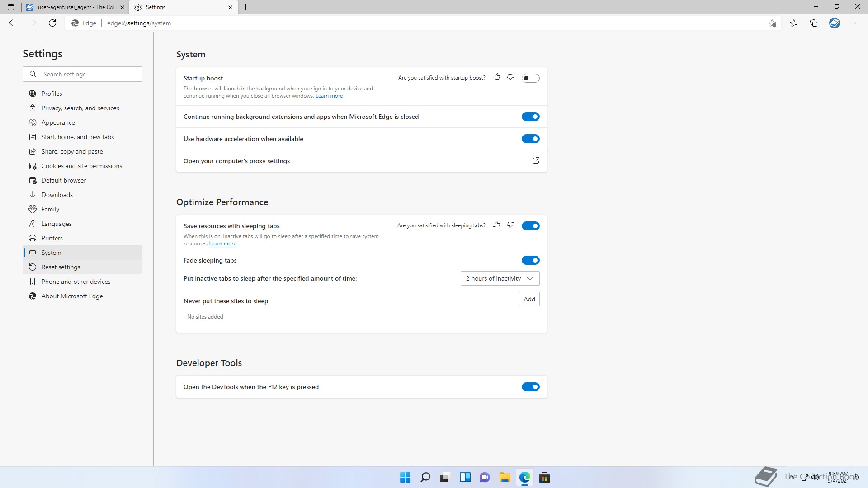Open proxy settings external link icon
Screen dimensions: 868x488
(536, 160)
